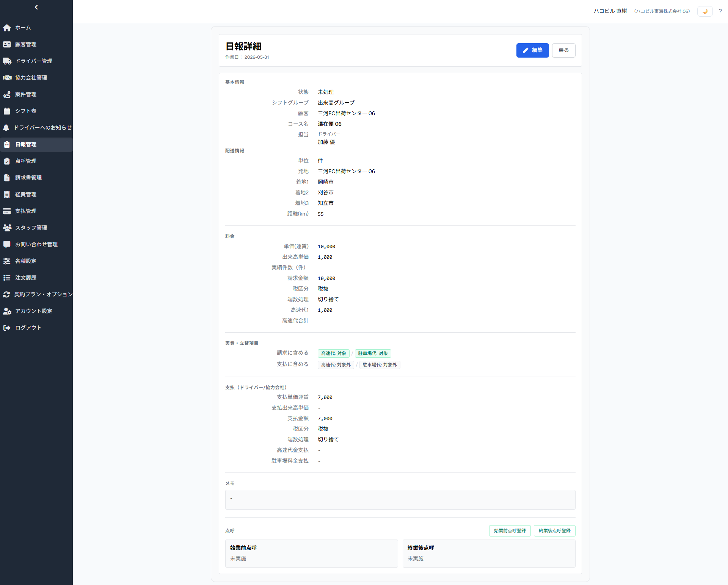Image resolution: width=728 pixels, height=585 pixels.
Task: Click the course name 混在便 06
Action: click(x=329, y=124)
